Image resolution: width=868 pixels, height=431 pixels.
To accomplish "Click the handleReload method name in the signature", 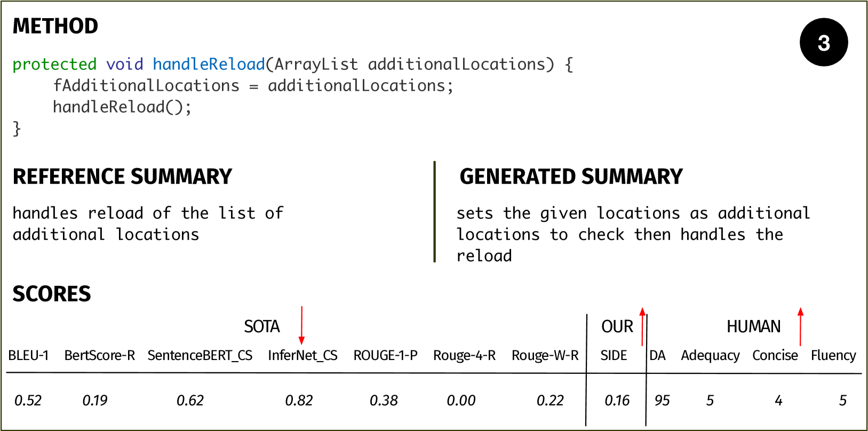I will (x=209, y=64).
